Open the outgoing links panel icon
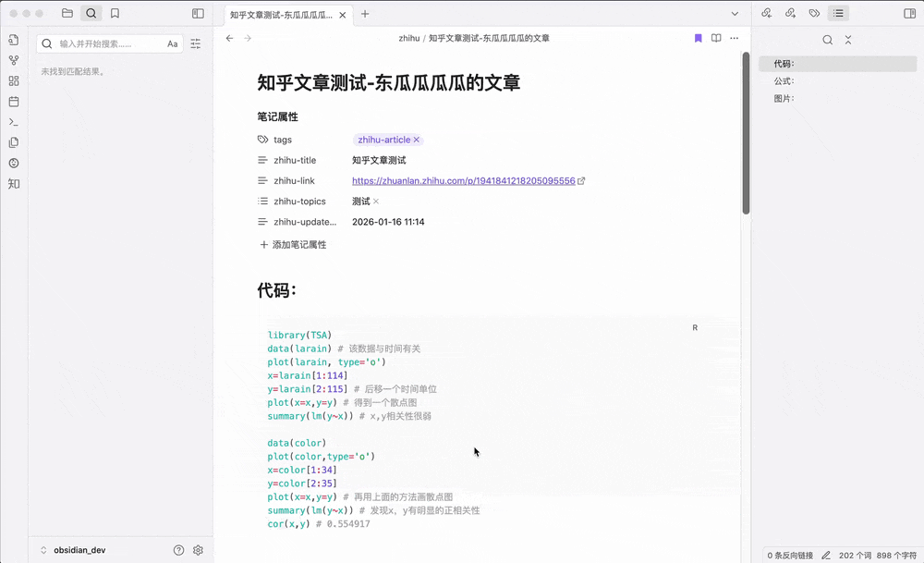This screenshot has height=563, width=924. tap(792, 13)
